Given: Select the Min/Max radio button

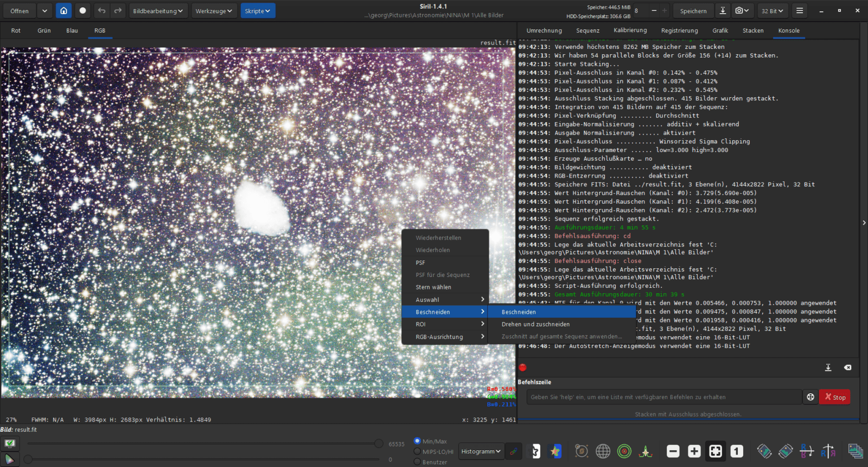Looking at the screenshot, I should click(x=417, y=441).
